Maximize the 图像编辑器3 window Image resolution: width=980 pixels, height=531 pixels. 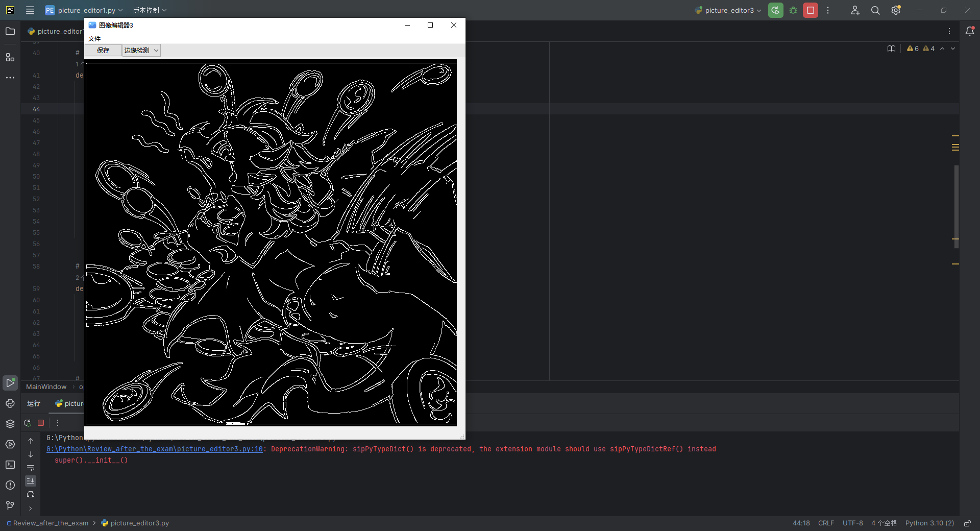point(430,25)
